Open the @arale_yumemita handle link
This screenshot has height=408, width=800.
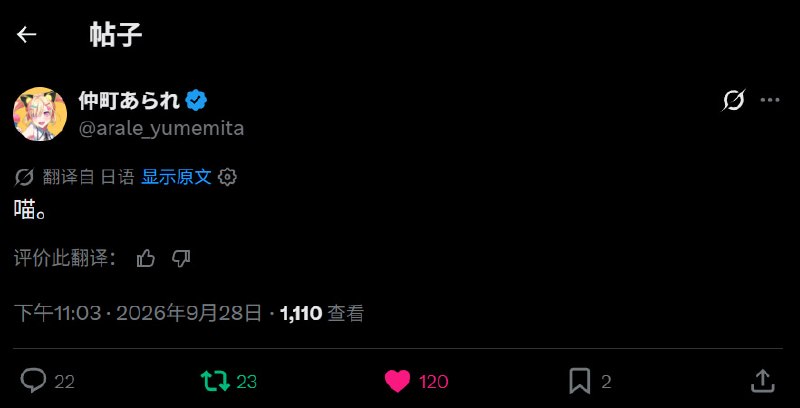[x=161, y=129]
